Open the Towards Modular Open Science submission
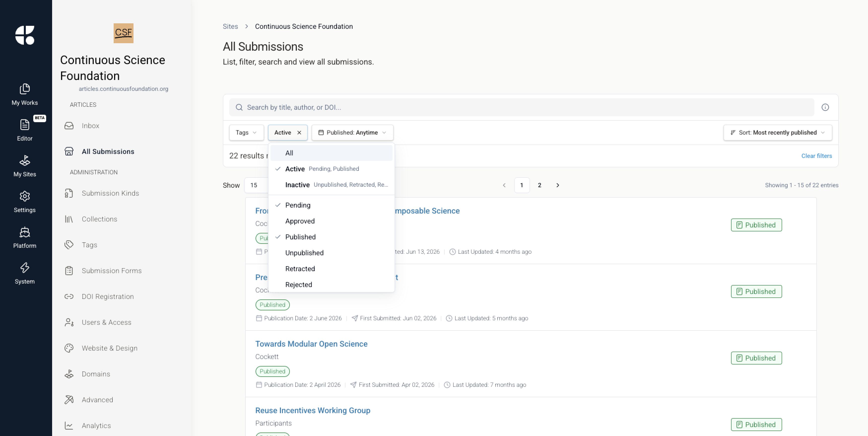868x436 pixels. [311, 344]
